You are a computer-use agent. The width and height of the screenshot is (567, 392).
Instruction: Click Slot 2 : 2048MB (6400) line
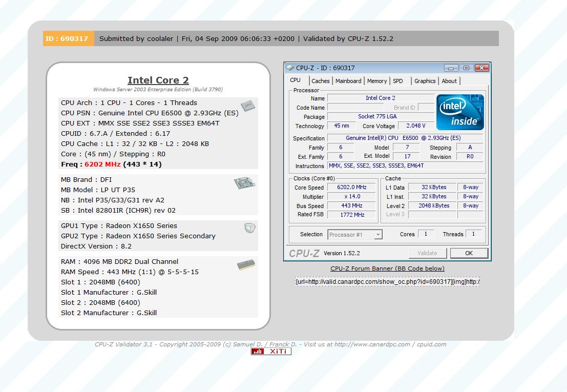(x=100, y=303)
